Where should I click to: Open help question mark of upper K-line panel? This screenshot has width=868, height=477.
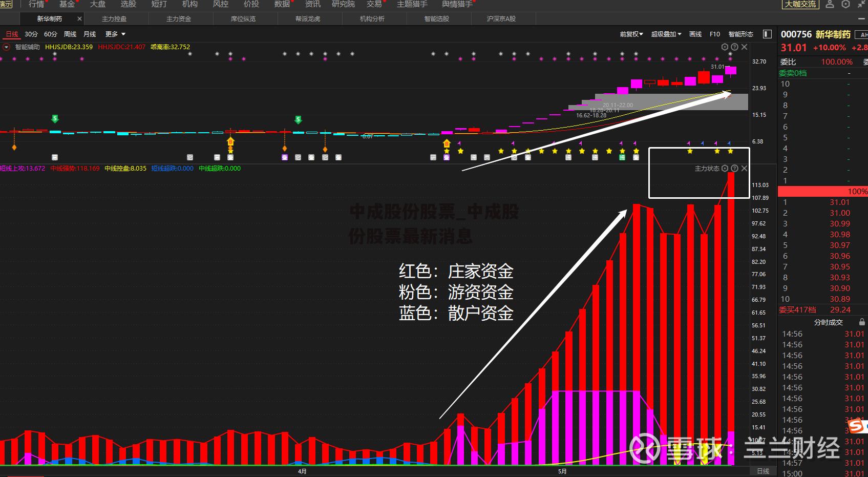point(734,47)
